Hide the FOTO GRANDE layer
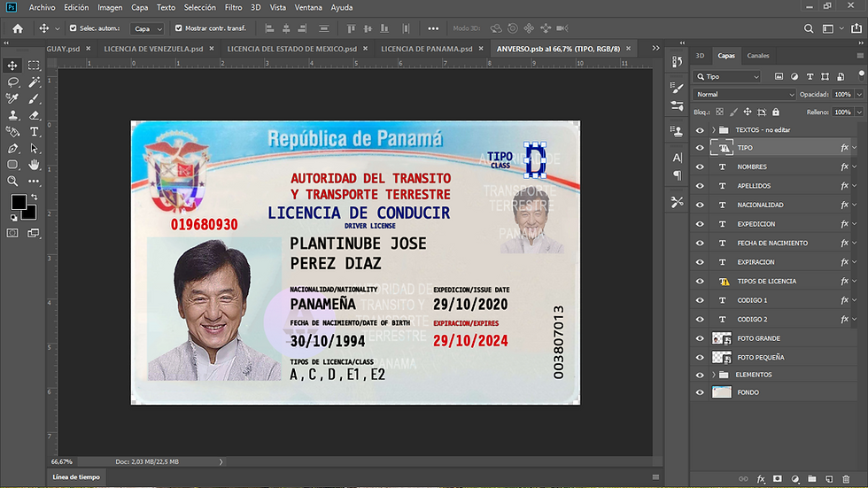The width and height of the screenshot is (868, 488). [x=700, y=338]
